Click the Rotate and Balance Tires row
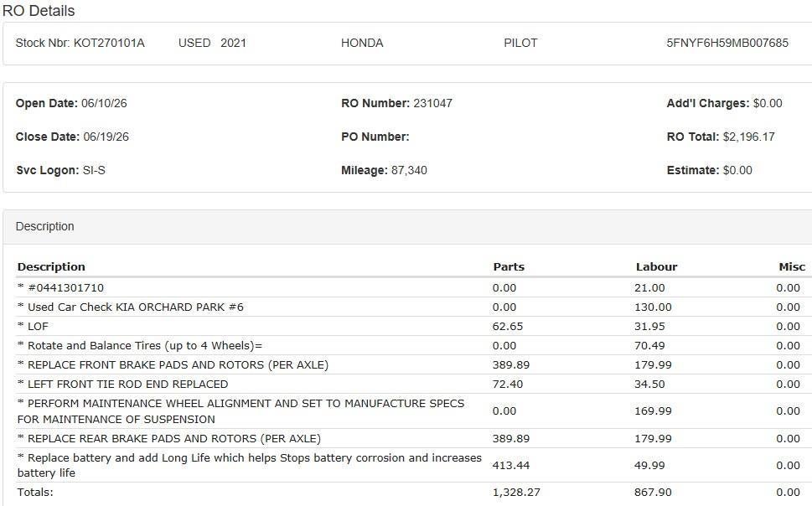The height and width of the screenshot is (506, 812). [414, 345]
